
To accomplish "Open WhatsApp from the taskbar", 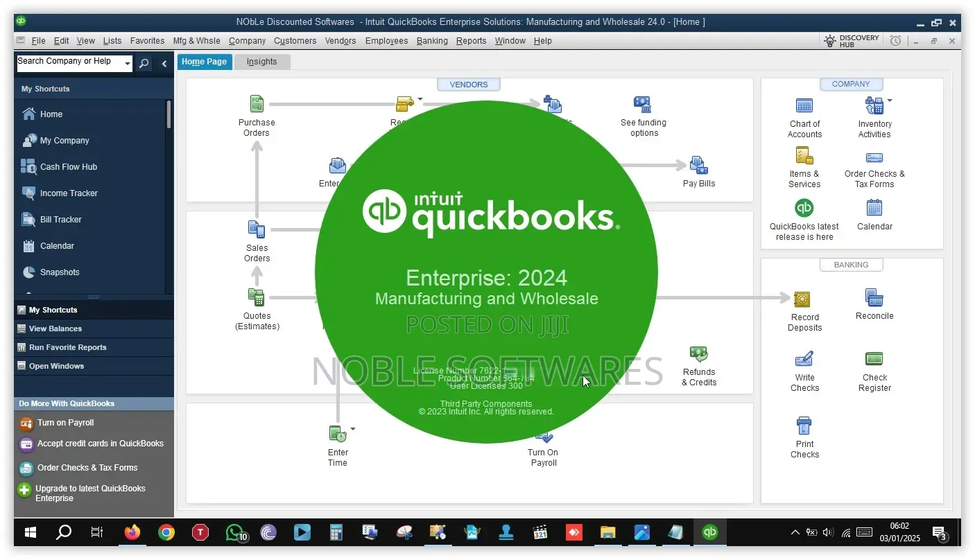I will pyautogui.click(x=235, y=532).
